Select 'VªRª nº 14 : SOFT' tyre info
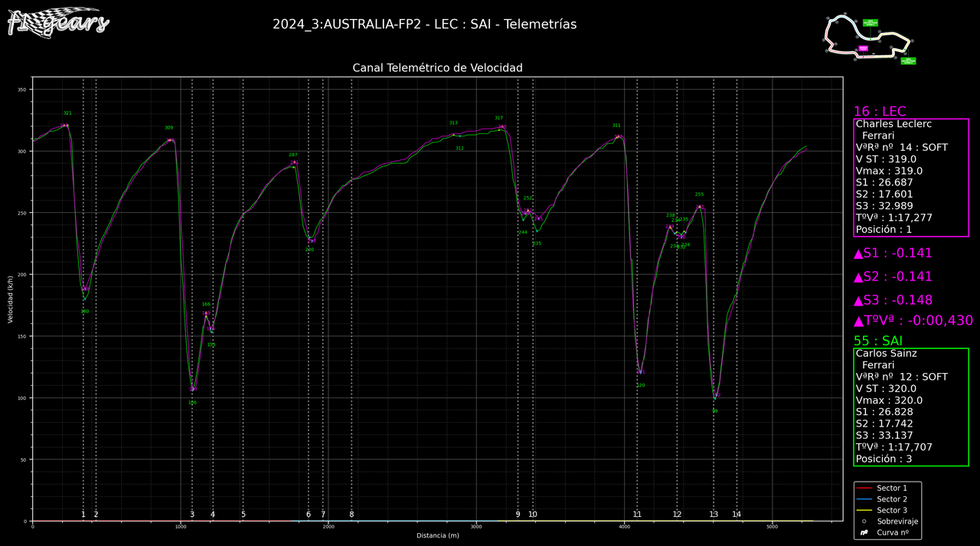980x546 pixels. 902,148
